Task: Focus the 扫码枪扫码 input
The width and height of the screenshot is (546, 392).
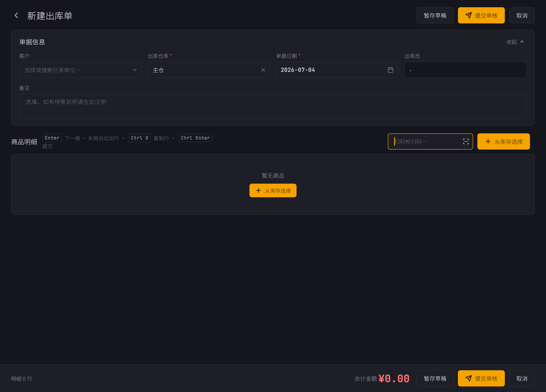Action: pos(430,142)
